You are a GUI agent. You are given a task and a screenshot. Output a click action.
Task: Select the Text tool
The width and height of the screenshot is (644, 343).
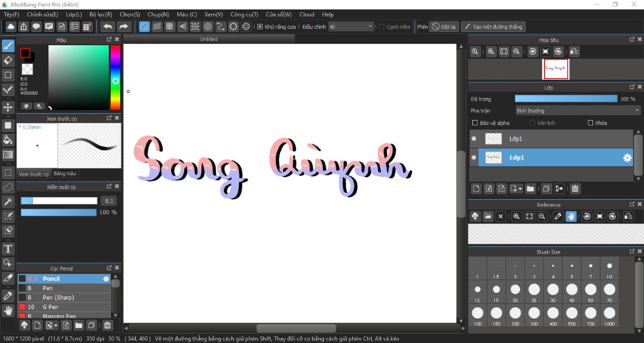(x=8, y=249)
